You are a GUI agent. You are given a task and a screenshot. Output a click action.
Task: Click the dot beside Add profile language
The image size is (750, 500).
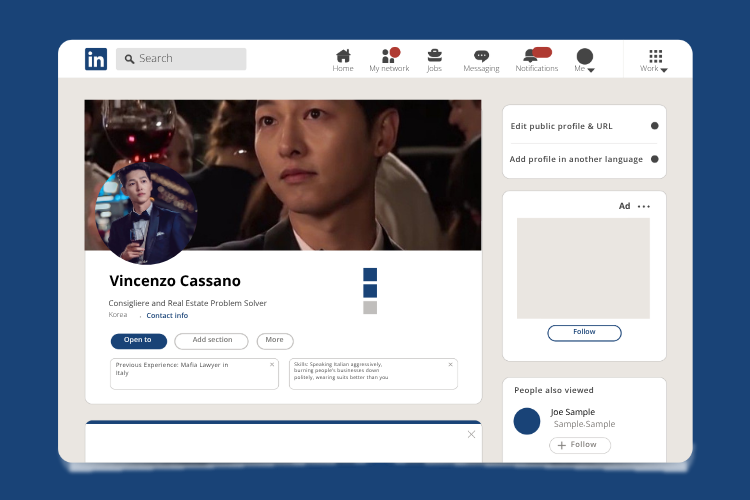click(655, 159)
